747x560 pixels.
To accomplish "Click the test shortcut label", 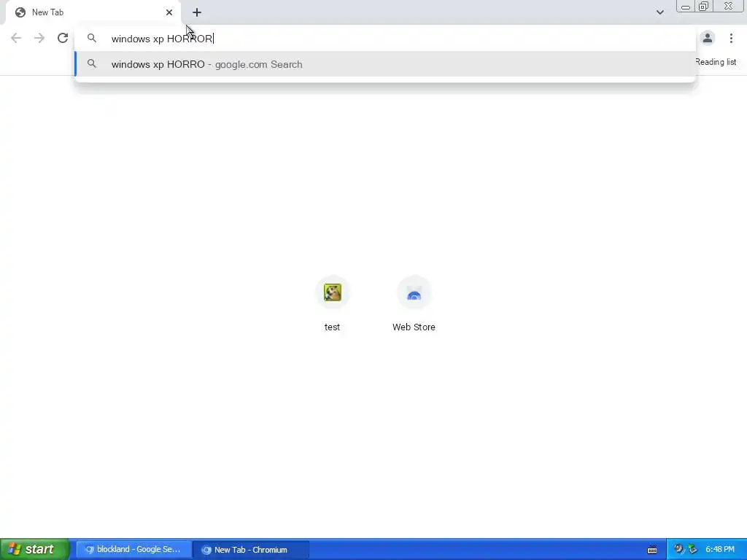I will coord(332,327).
